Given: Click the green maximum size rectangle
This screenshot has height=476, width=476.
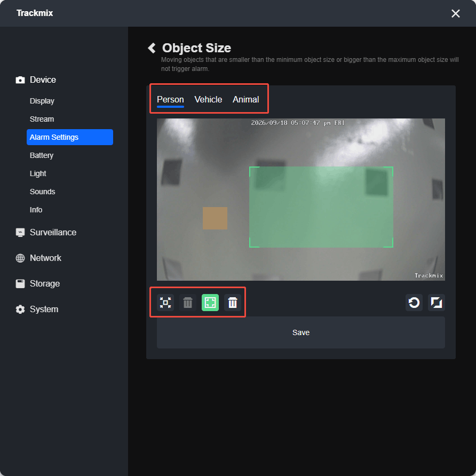Looking at the screenshot, I should click(x=321, y=207).
